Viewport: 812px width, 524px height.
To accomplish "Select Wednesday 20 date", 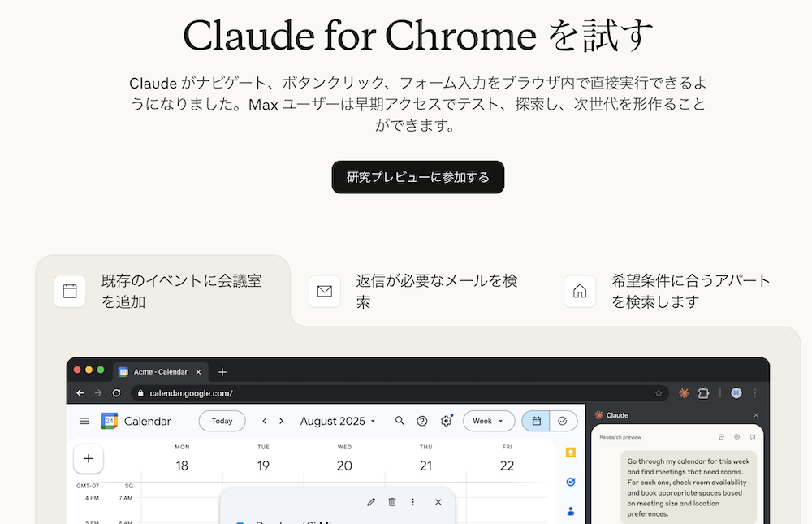I will pyautogui.click(x=344, y=466).
